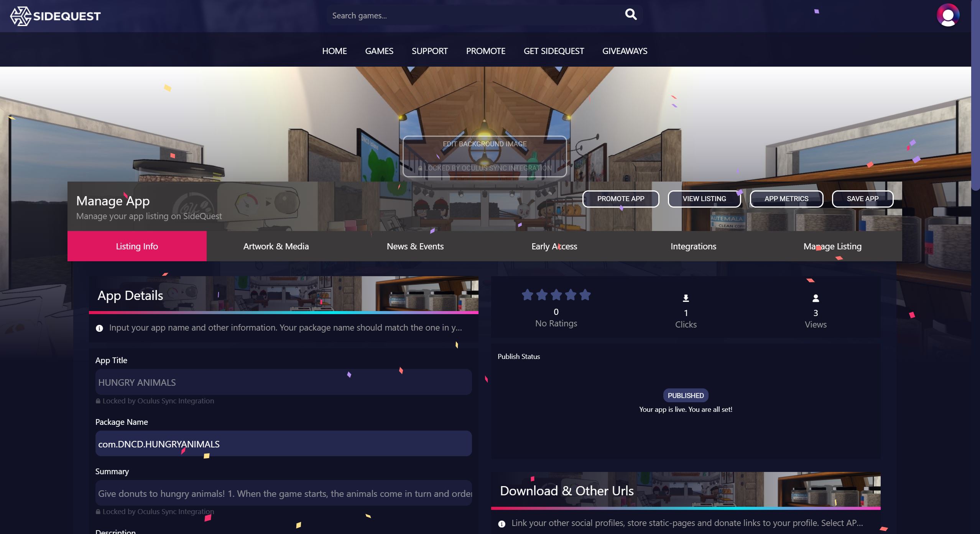Click the downloads Clicks icon

pyautogui.click(x=686, y=298)
